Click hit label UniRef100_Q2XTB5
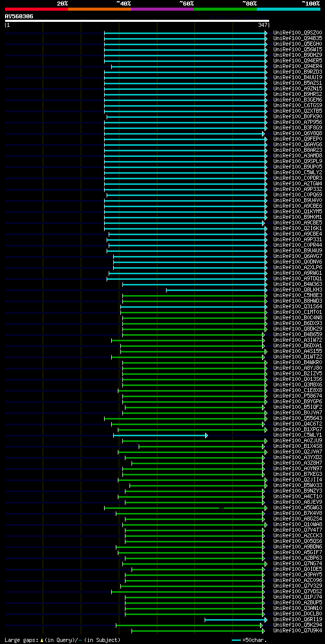 (x=298, y=111)
